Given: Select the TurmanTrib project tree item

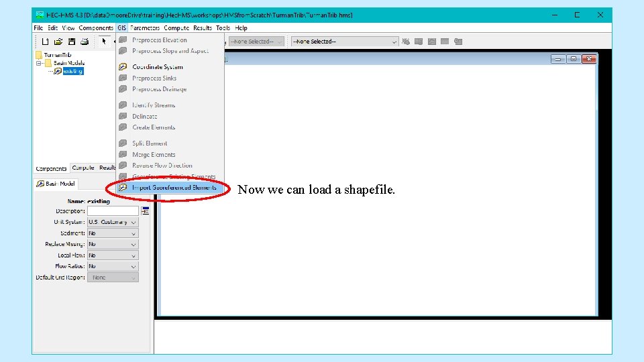Looking at the screenshot, I should point(58,55).
